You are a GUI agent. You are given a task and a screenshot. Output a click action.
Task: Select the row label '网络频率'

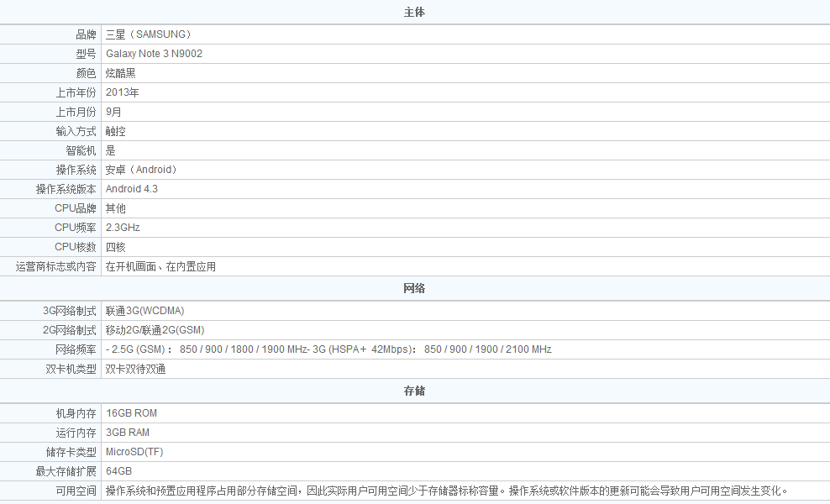pyautogui.click(x=76, y=349)
